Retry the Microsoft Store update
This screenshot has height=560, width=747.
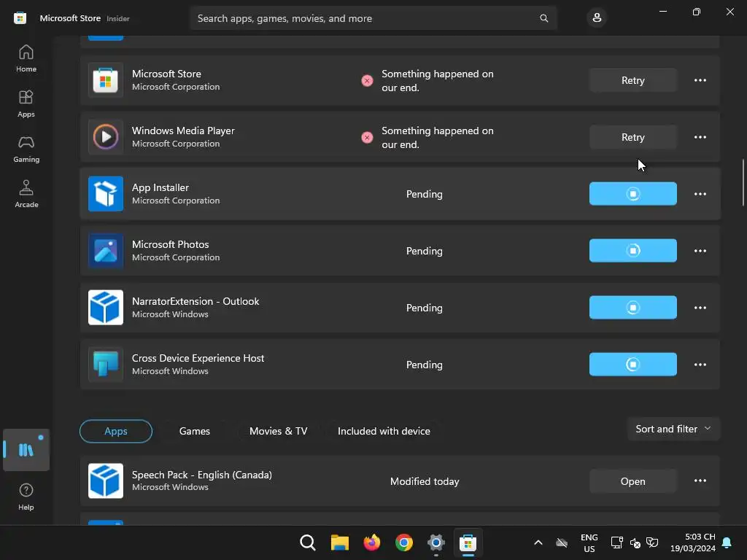(x=632, y=80)
